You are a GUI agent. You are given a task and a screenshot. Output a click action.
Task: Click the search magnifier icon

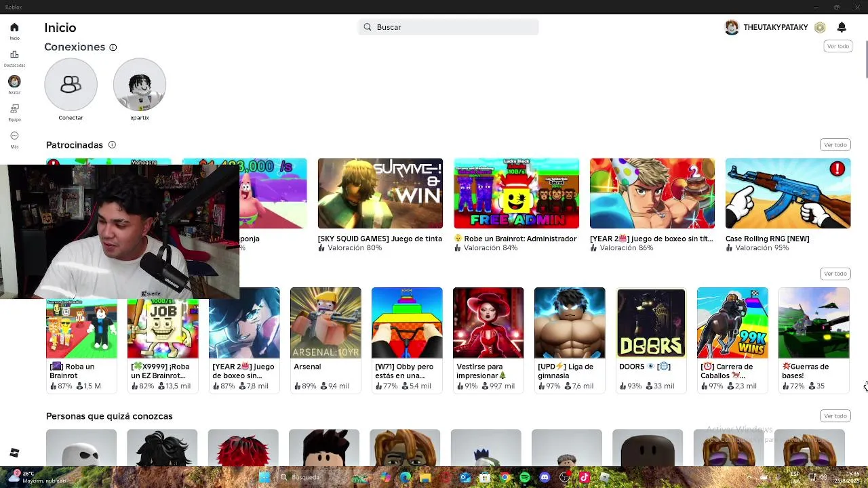click(368, 27)
